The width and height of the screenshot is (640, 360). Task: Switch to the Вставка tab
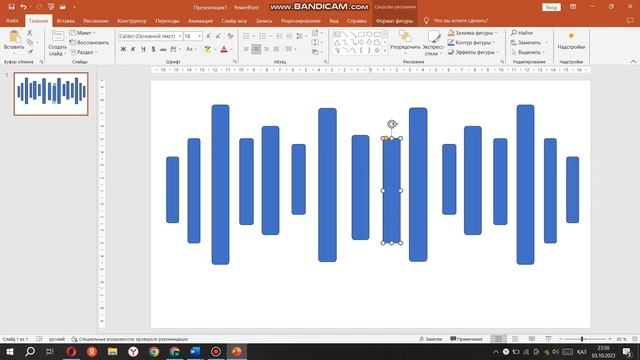click(x=65, y=20)
